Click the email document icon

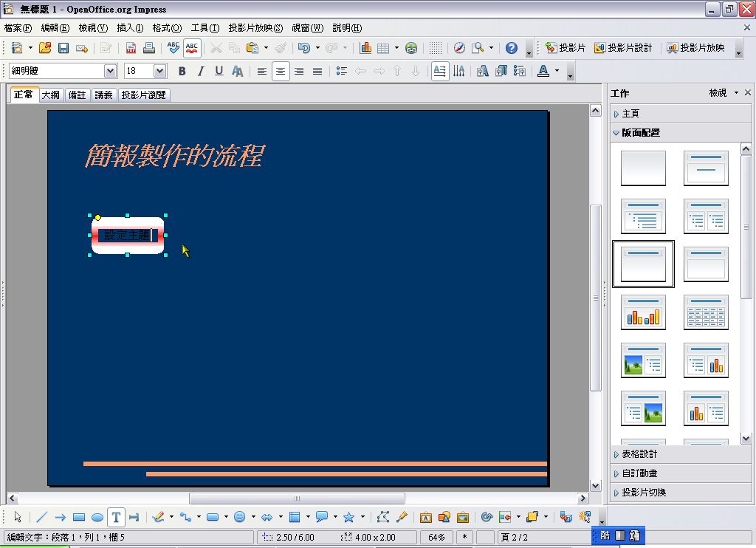pyautogui.click(x=82, y=48)
